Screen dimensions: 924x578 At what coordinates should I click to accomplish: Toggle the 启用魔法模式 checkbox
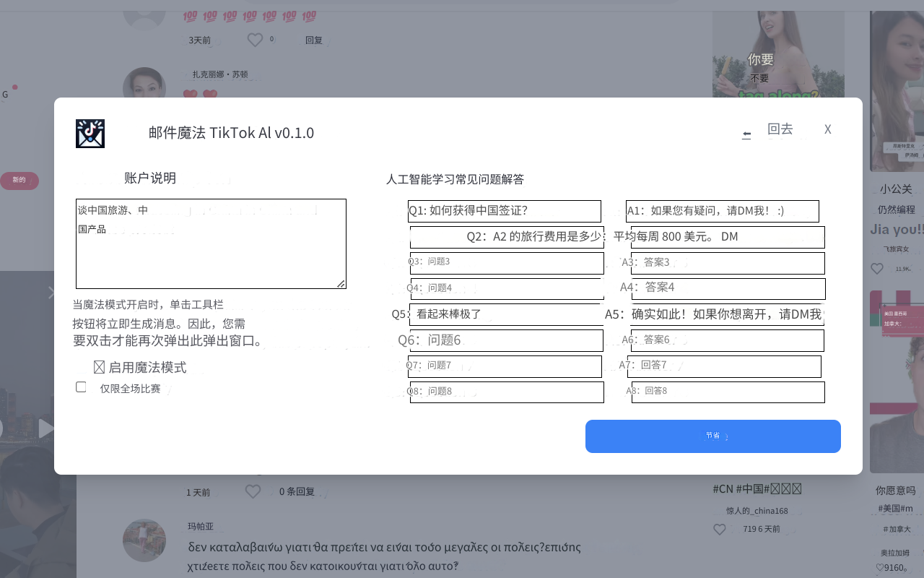[100, 368]
